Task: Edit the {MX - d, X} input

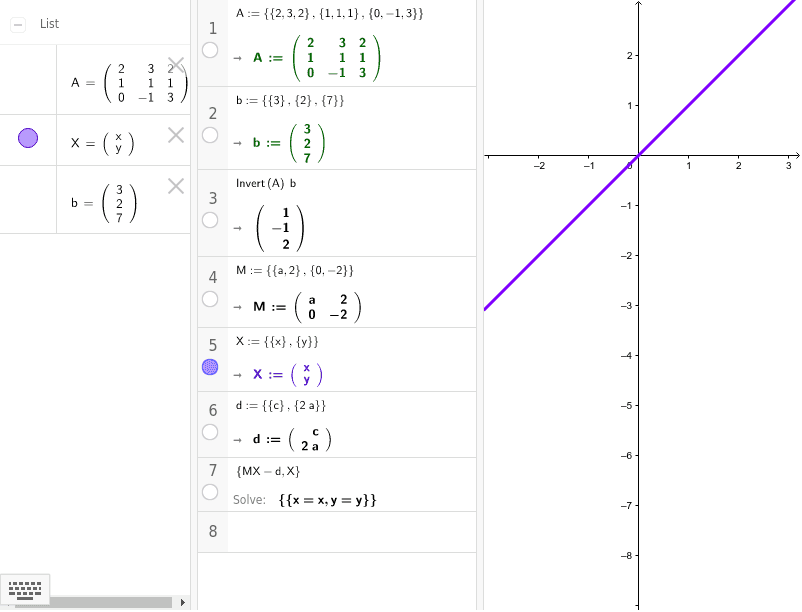Action: (x=268, y=471)
